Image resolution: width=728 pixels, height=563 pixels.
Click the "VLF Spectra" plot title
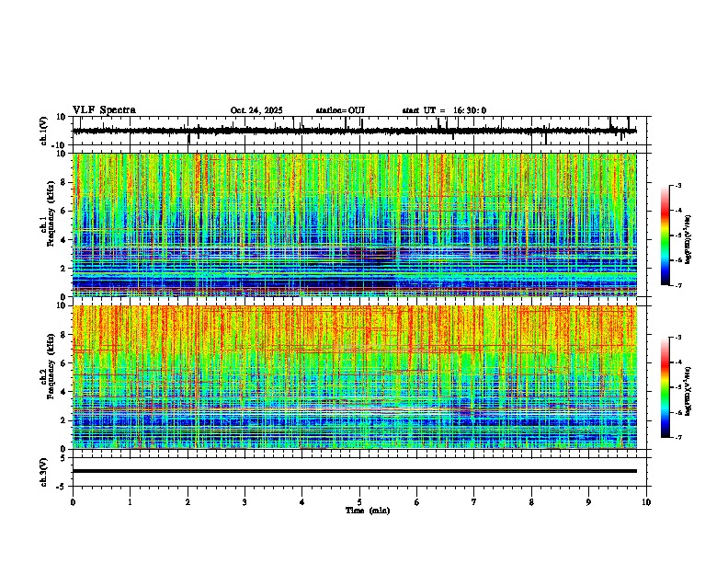point(104,110)
